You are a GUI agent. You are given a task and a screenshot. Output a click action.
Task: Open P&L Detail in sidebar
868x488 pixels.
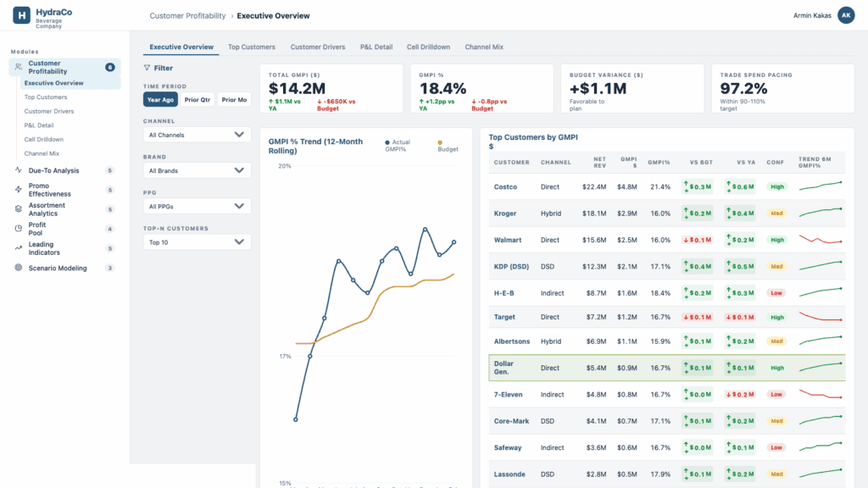pyautogui.click(x=39, y=125)
